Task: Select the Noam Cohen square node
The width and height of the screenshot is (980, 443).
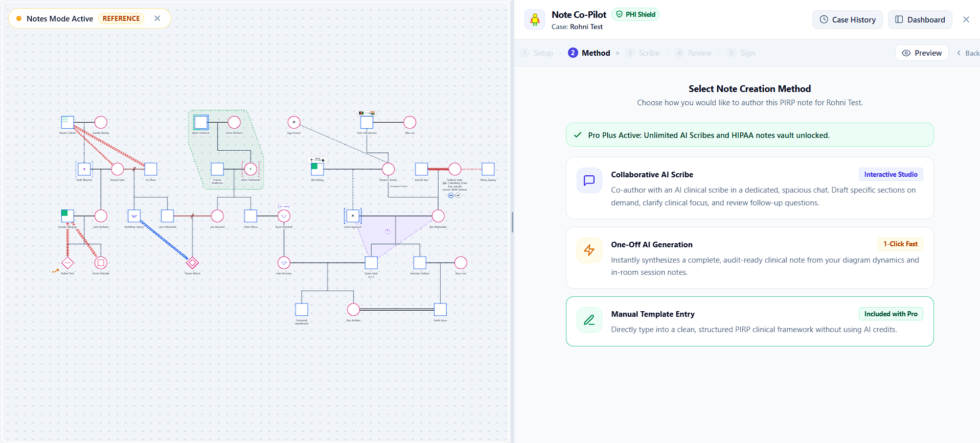Action: click(67, 122)
